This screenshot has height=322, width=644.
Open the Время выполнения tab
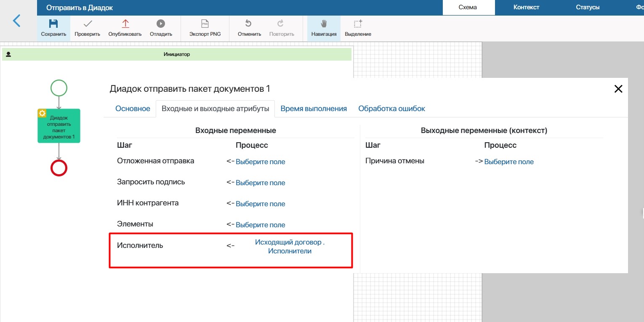click(x=314, y=109)
